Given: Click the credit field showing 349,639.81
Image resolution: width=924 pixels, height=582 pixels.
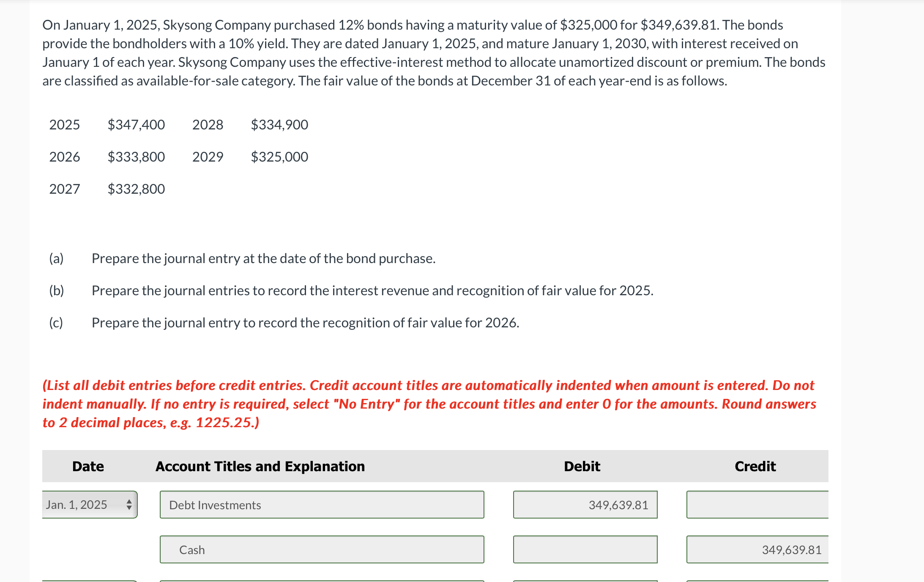Looking at the screenshot, I should point(757,549).
